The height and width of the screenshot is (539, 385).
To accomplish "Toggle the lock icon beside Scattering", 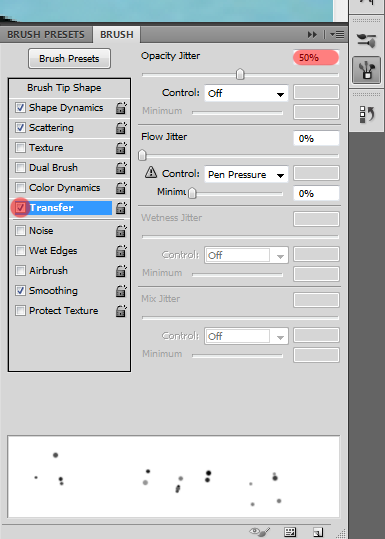I will click(121, 128).
